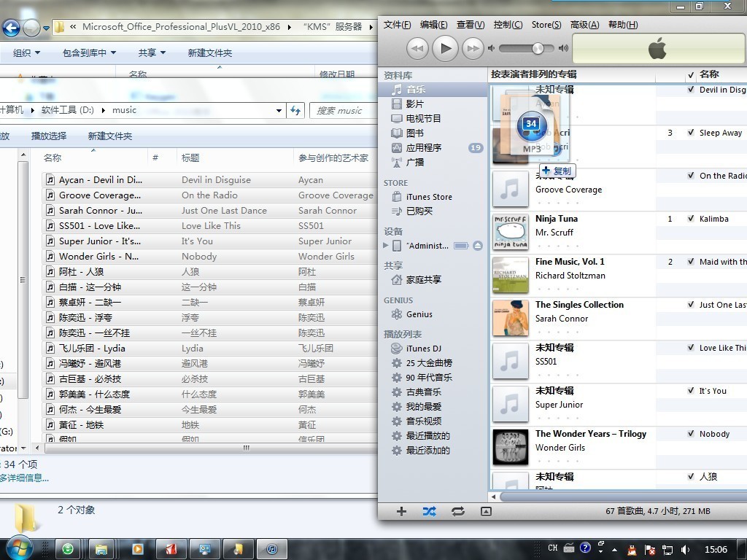The height and width of the screenshot is (560, 747).
Task: Click the add playlist plus button
Action: [401, 511]
